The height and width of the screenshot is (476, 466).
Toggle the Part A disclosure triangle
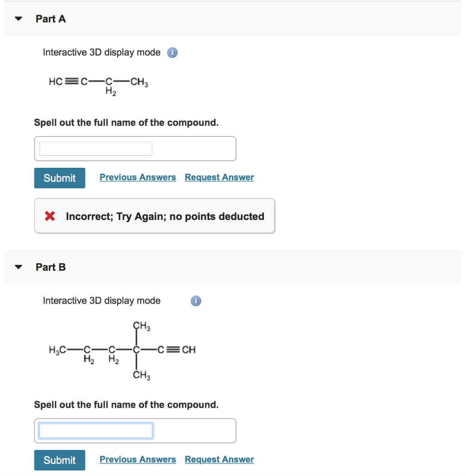tap(18, 19)
